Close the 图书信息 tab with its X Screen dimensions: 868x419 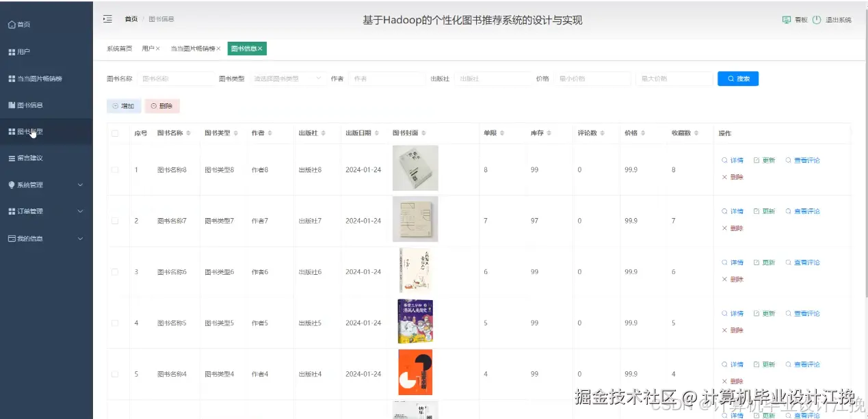(260, 49)
